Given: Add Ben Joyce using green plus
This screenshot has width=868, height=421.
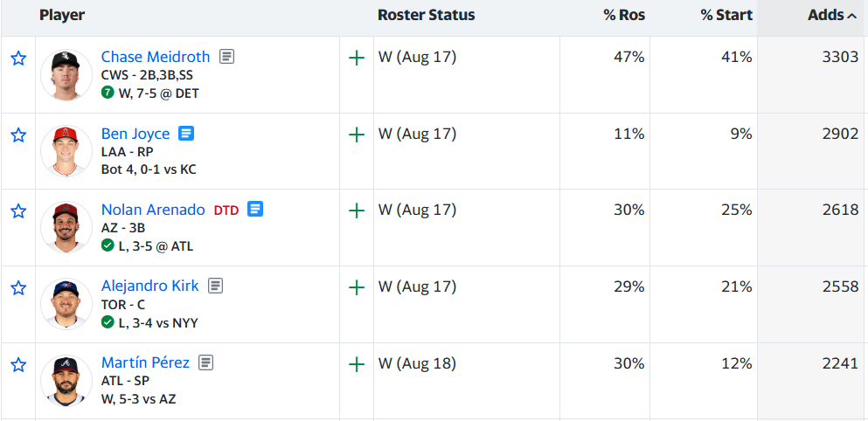Looking at the screenshot, I should pyautogui.click(x=357, y=135).
